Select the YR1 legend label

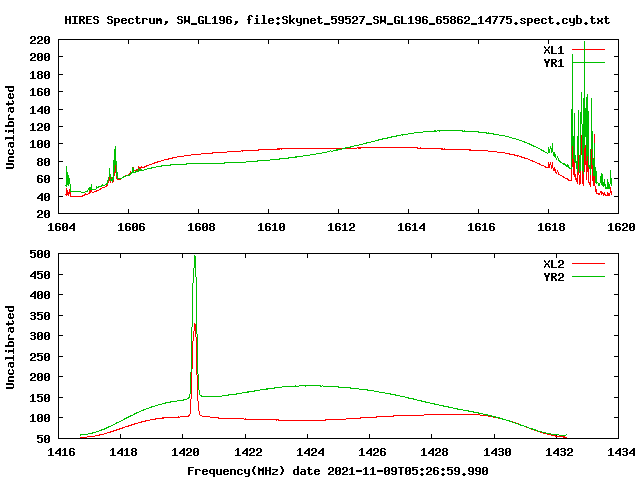(553, 63)
